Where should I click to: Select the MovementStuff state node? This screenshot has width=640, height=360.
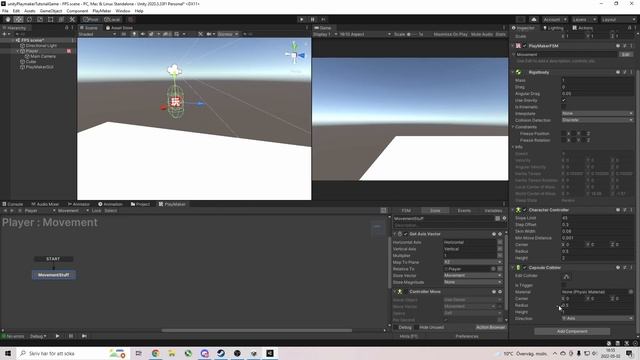pyautogui.click(x=53, y=275)
